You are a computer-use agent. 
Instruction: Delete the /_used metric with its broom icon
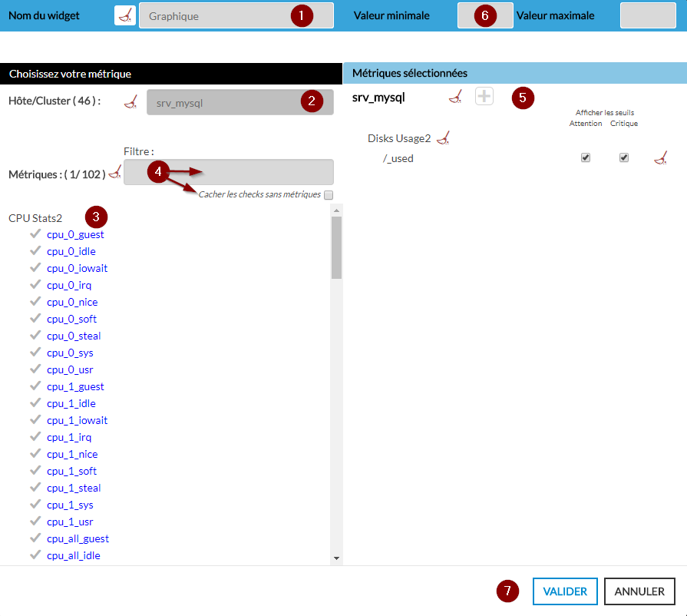click(x=660, y=158)
